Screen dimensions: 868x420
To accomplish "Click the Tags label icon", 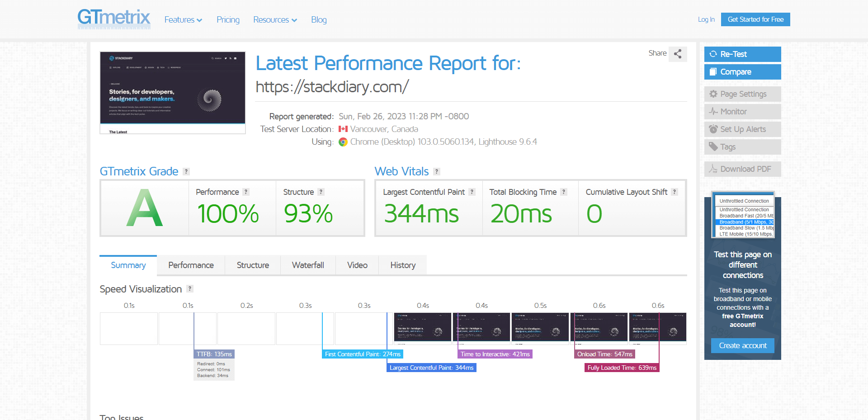I will tap(713, 147).
